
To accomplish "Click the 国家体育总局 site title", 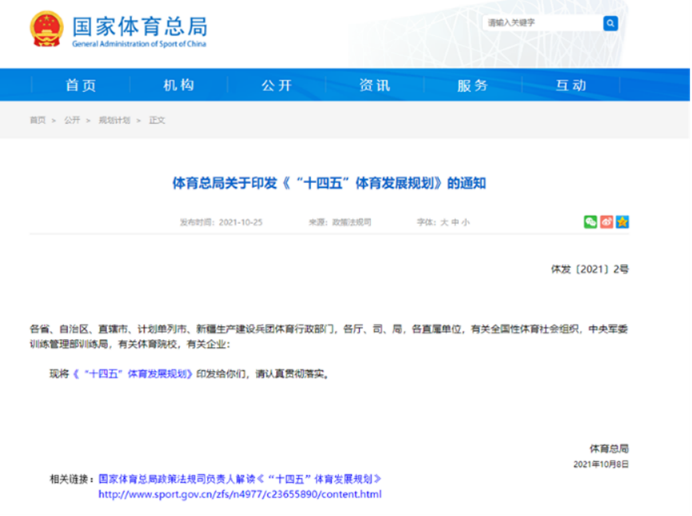I will pyautogui.click(x=140, y=27).
